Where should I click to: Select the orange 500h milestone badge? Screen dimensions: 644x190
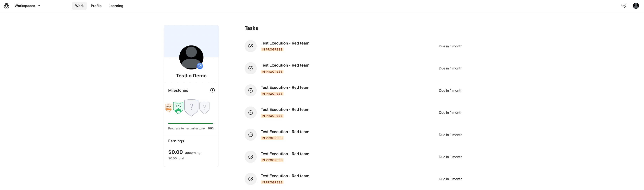tap(169, 108)
